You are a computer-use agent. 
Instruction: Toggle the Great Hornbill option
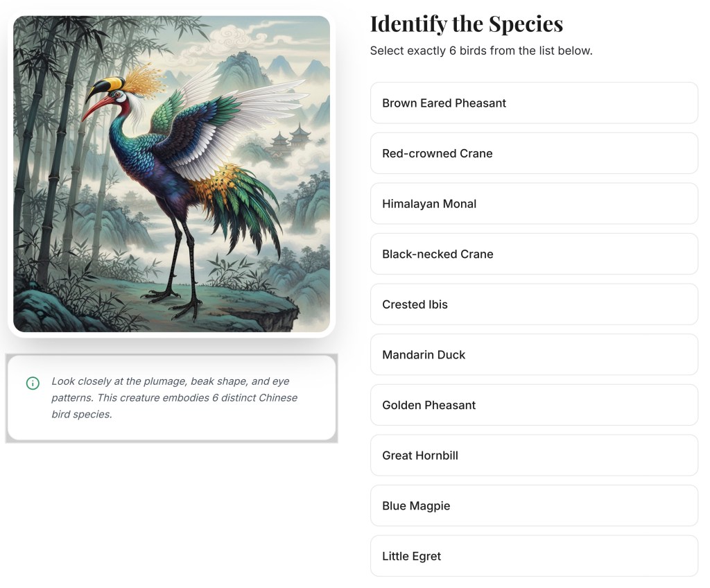tap(534, 456)
